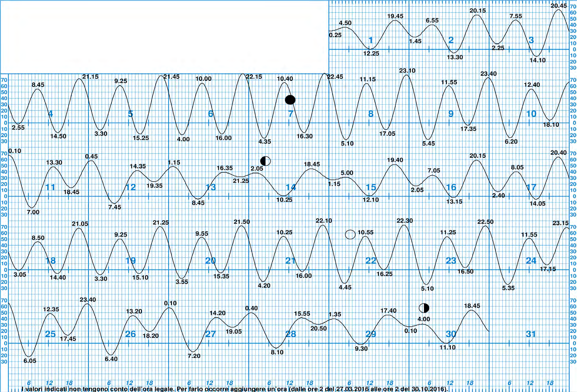Screen dimensions: 577x392
Task: Select the large blue day number 5
Action: [131, 114]
